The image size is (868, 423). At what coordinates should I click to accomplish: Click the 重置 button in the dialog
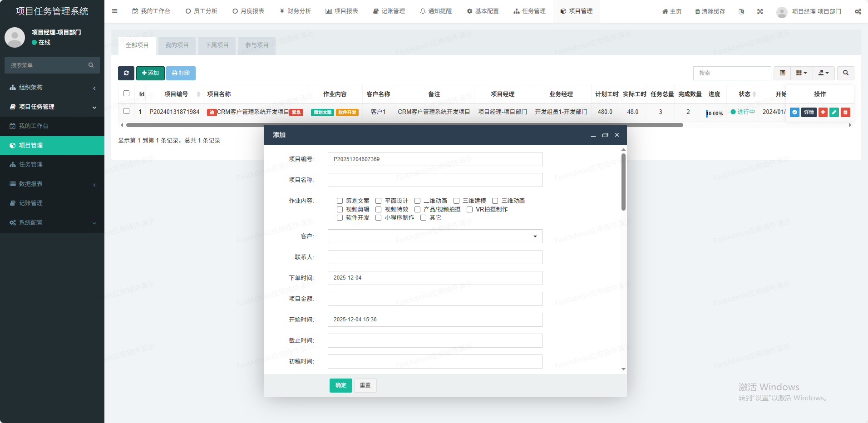click(365, 385)
